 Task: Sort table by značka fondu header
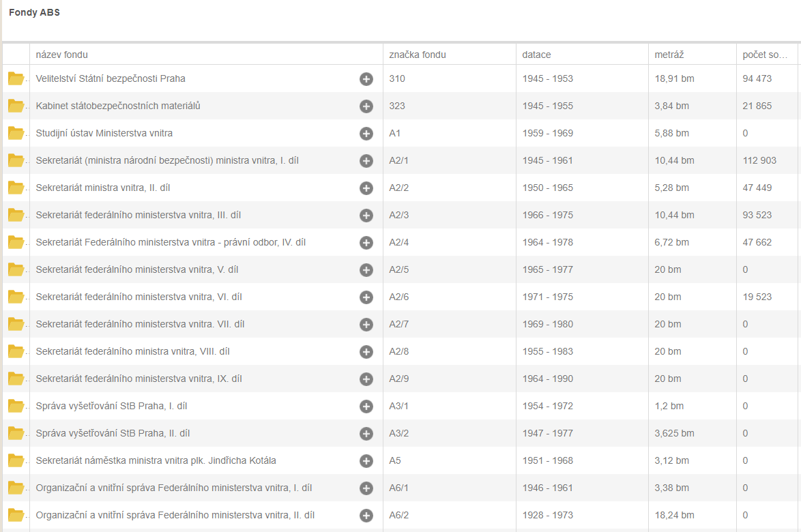418,55
